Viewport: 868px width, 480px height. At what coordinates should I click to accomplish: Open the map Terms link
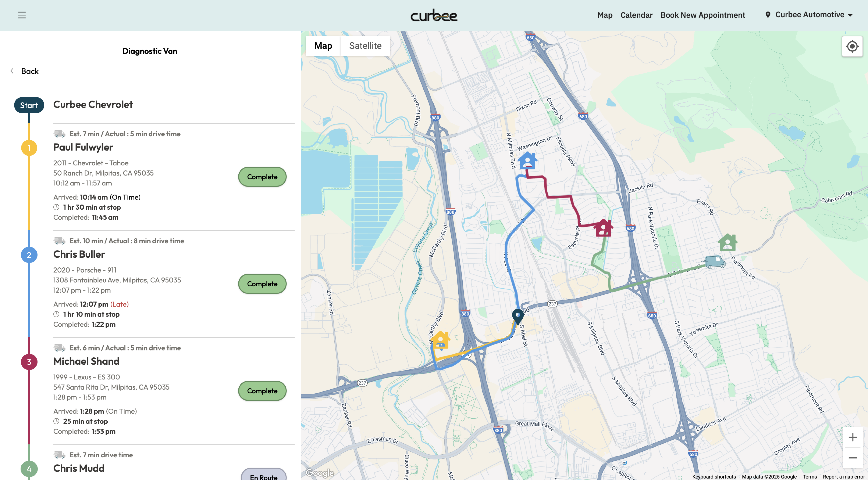click(x=810, y=477)
